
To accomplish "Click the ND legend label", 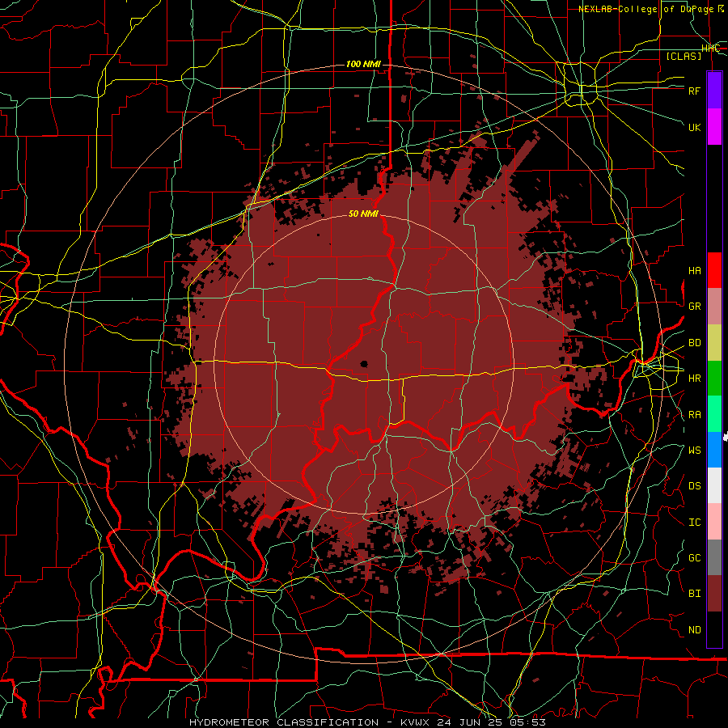I will 694,630.
